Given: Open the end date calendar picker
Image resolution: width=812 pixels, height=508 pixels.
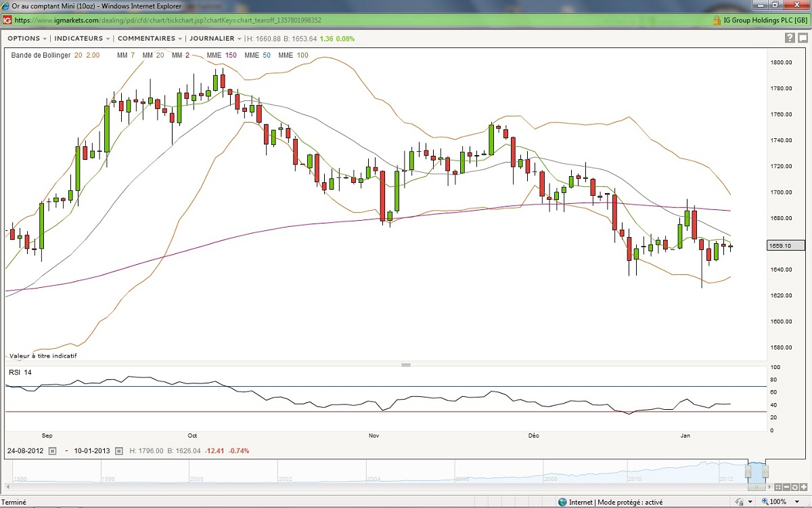Looking at the screenshot, I should [119, 450].
